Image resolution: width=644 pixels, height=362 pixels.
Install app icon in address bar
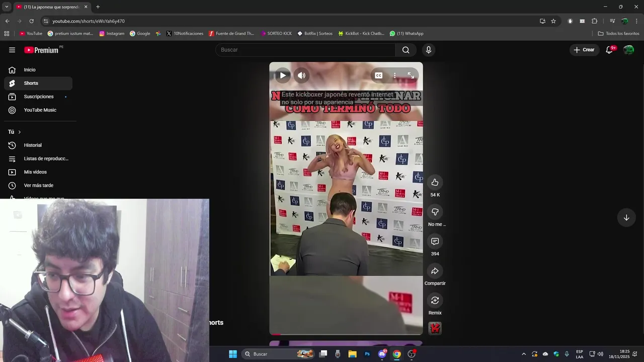[542, 21]
